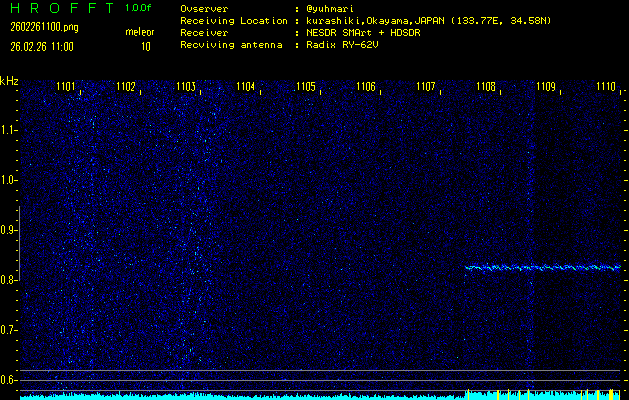This screenshot has width=629, height=400.
Task: Click the bright horizontal signal trace at 0.8 kHz
Action: tap(543, 268)
